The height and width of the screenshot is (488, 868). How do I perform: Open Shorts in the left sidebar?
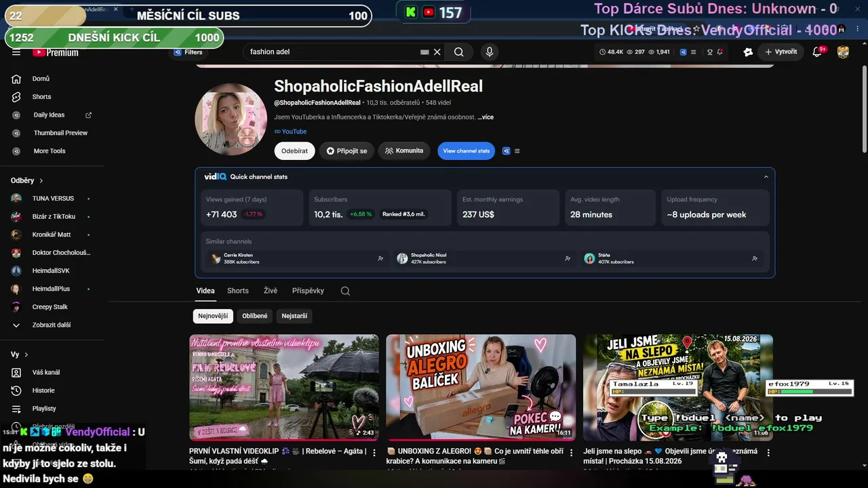pyautogui.click(x=52, y=97)
